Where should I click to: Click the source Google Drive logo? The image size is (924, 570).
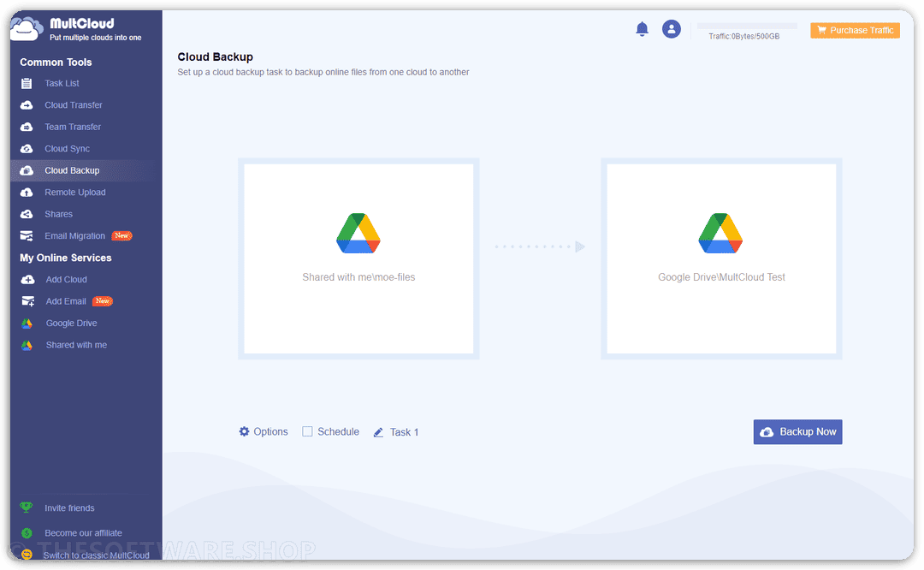tap(358, 234)
